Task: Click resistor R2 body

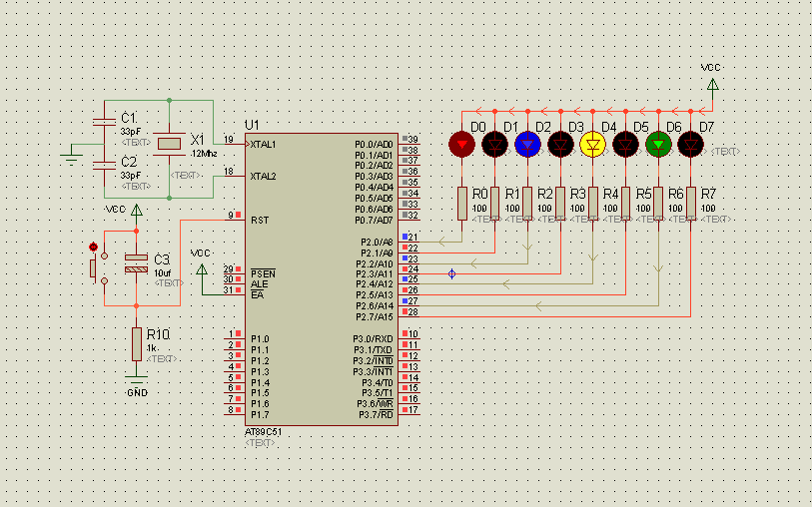Action: click(x=527, y=204)
